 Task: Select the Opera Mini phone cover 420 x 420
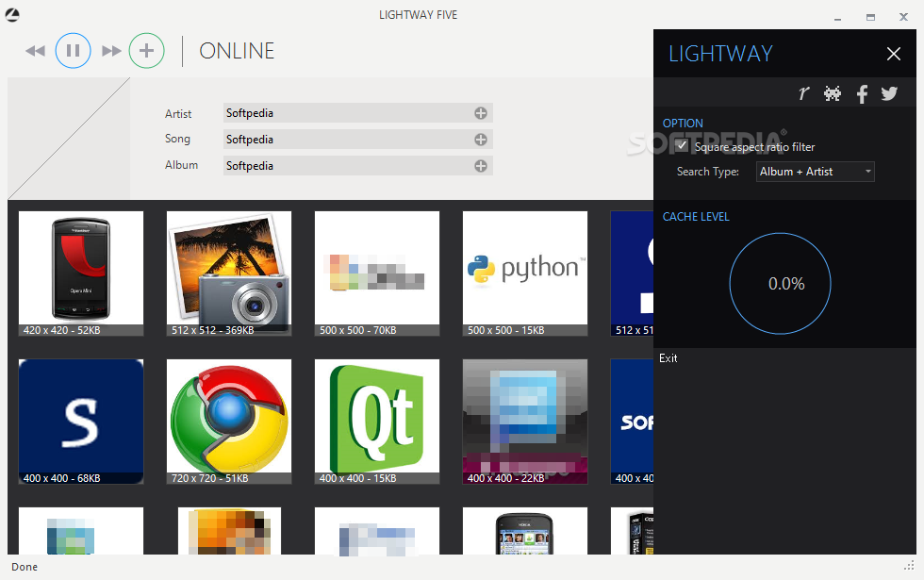coord(81,273)
